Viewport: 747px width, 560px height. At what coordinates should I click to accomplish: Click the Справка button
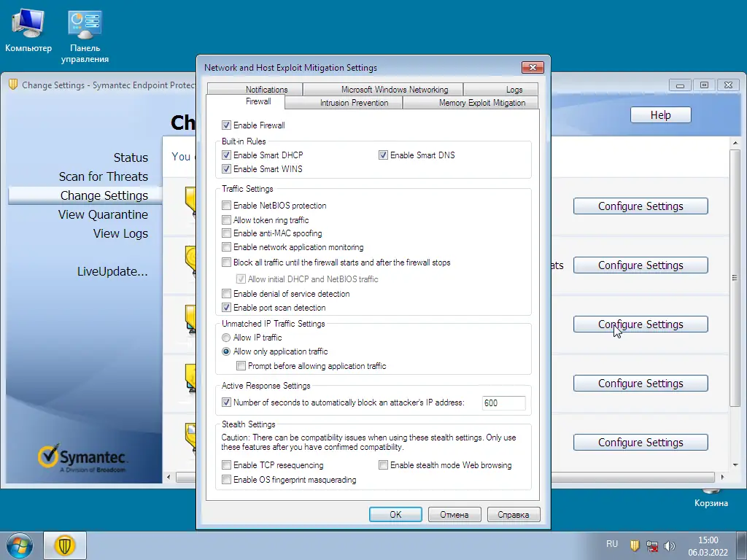514,515
